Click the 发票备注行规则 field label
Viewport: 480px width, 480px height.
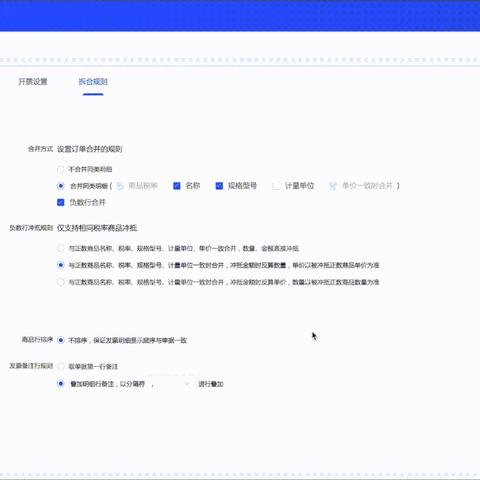point(31,366)
